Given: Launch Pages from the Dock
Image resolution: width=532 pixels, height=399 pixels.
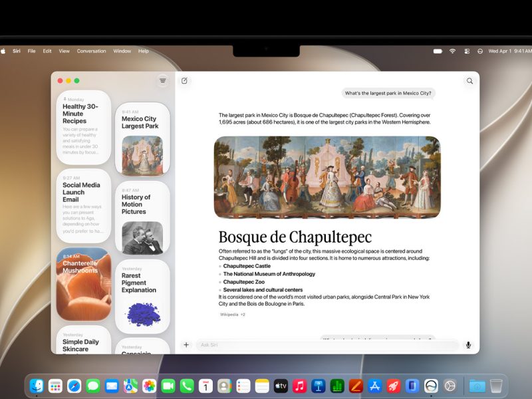Looking at the screenshot, I should (356, 386).
